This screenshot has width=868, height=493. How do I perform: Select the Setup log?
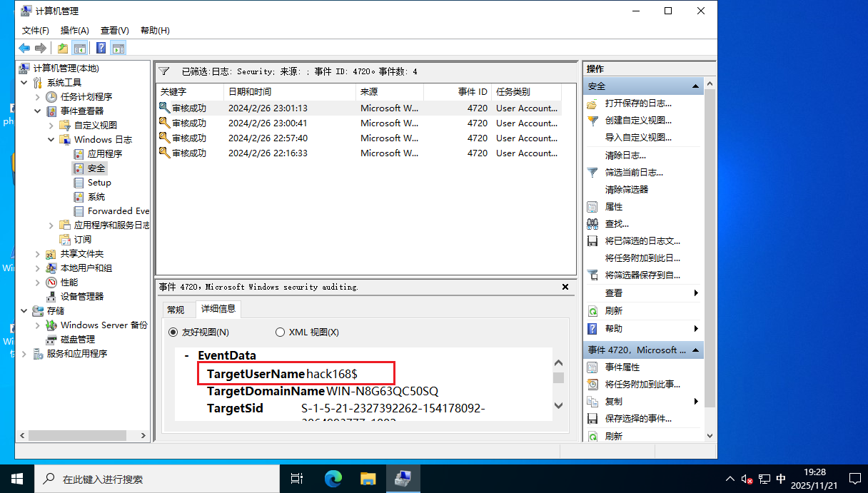coord(99,183)
